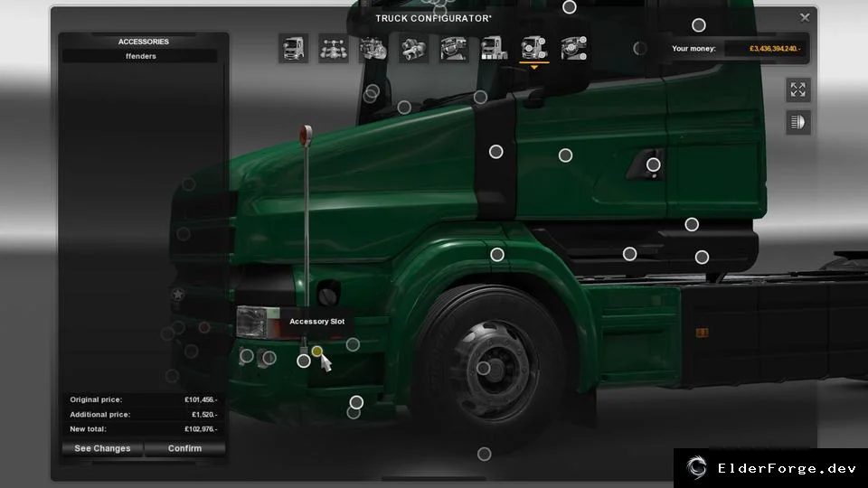Select the rear side skirt end slot
868x488 pixels.
click(702, 257)
